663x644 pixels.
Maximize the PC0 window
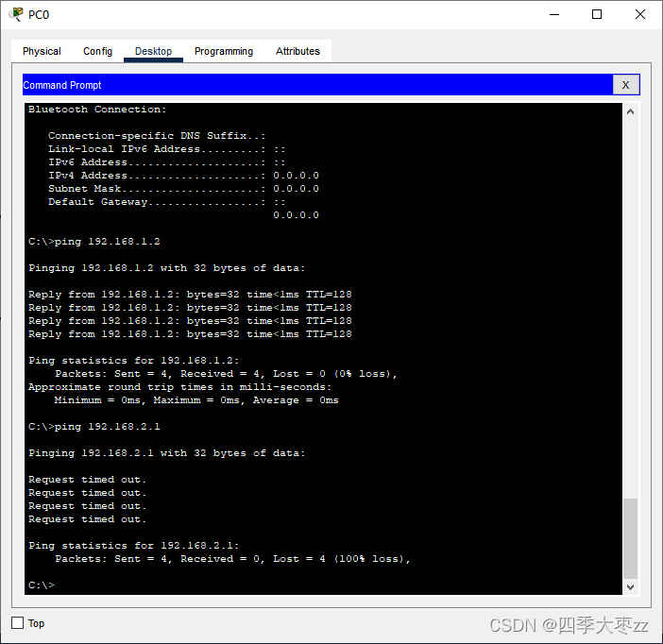(597, 14)
